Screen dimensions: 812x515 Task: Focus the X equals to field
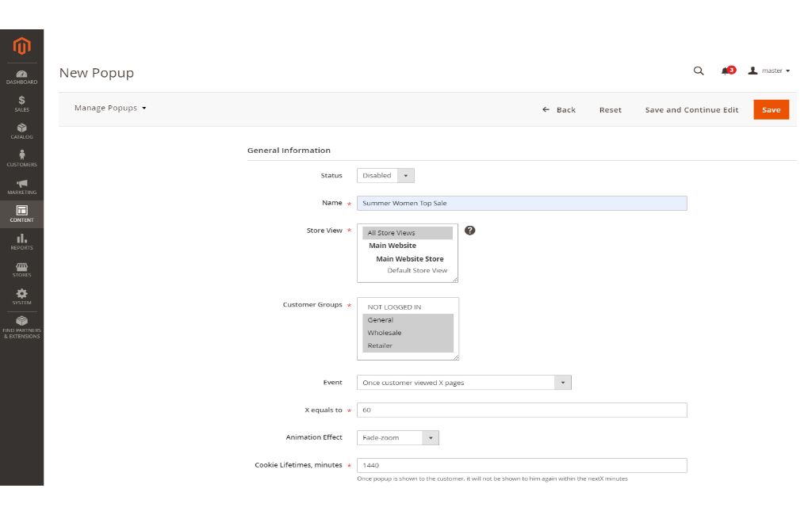tap(522, 410)
